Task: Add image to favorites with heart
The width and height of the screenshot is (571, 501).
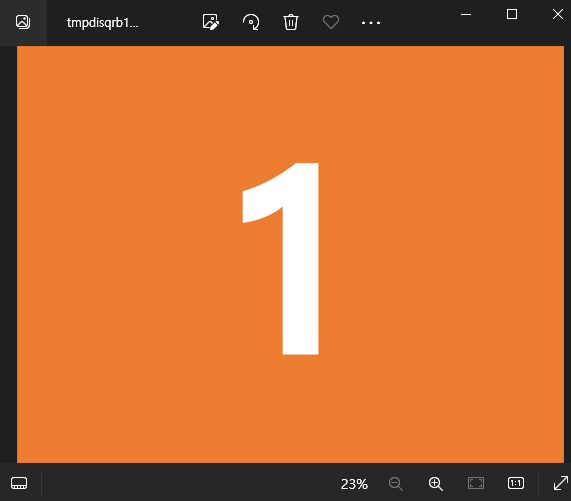Action: (331, 22)
